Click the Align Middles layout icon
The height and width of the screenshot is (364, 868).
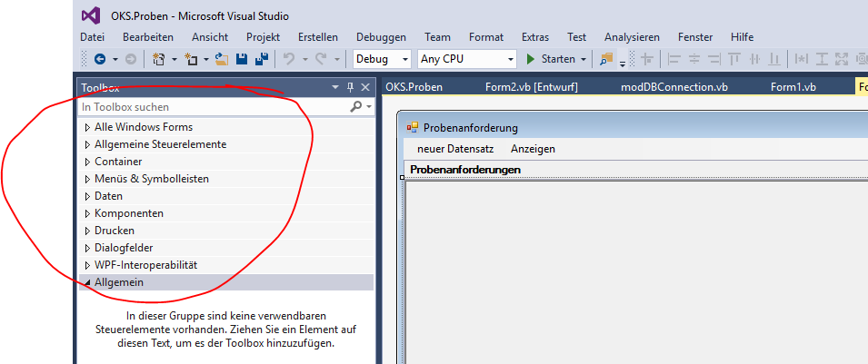click(754, 59)
